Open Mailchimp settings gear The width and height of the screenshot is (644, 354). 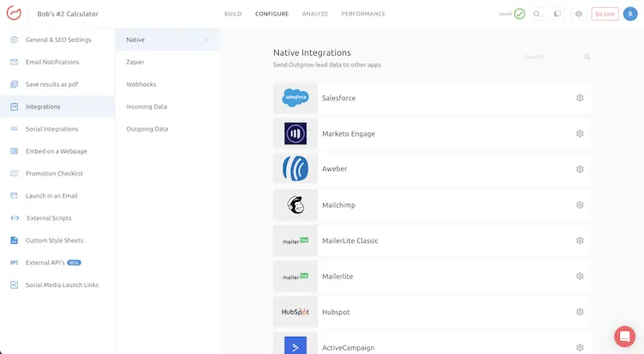(580, 204)
